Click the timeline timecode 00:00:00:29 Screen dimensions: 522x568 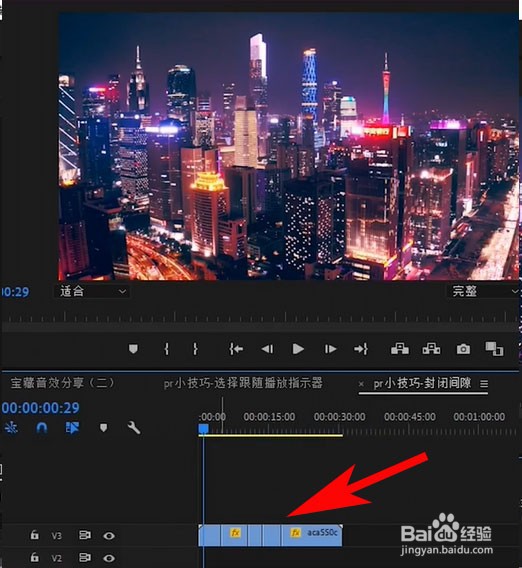point(40,408)
